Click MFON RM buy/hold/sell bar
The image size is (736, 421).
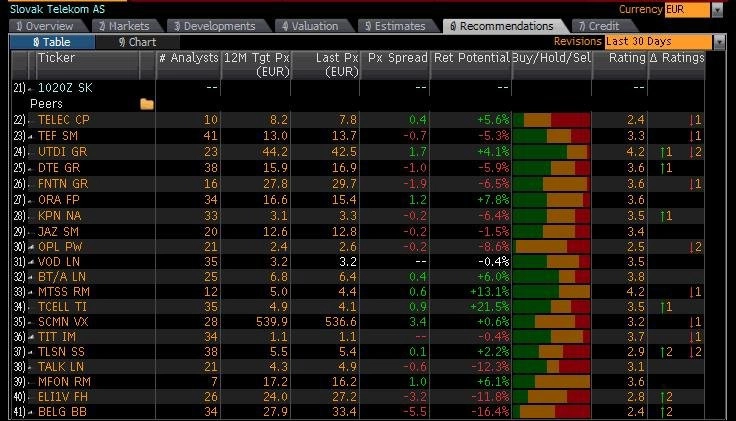(552, 382)
